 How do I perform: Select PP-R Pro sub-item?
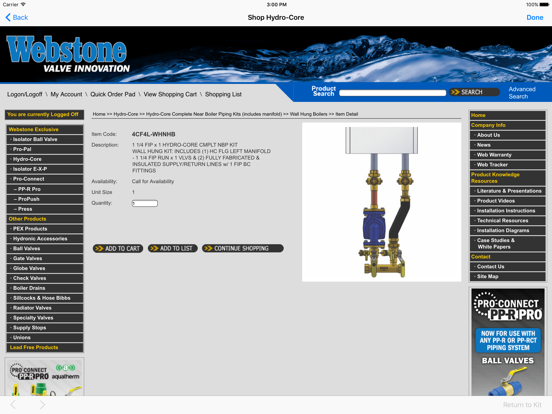[45, 189]
